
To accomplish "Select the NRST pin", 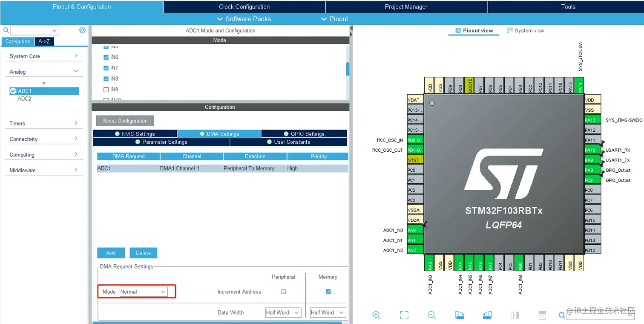I will click(x=415, y=160).
